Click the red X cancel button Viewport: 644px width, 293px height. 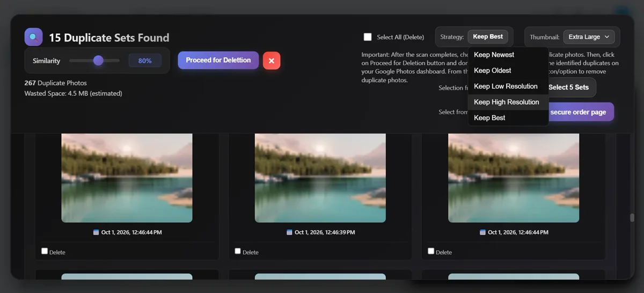[272, 61]
